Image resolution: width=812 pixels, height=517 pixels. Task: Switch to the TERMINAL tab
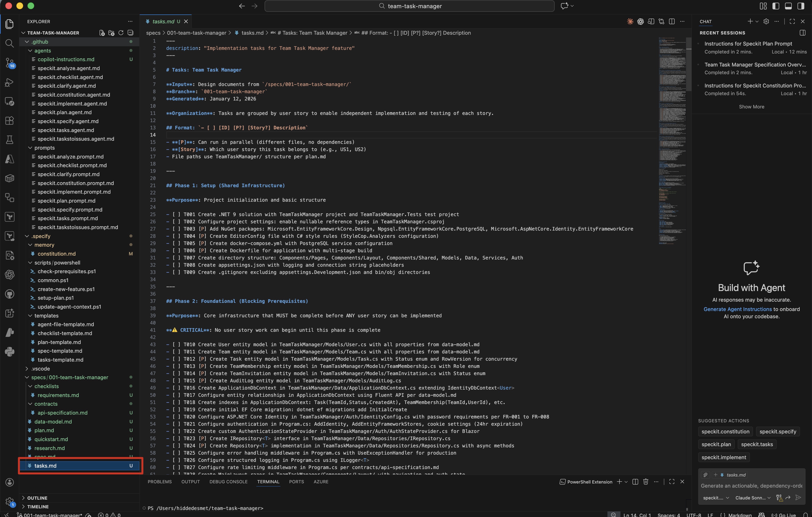(268, 482)
